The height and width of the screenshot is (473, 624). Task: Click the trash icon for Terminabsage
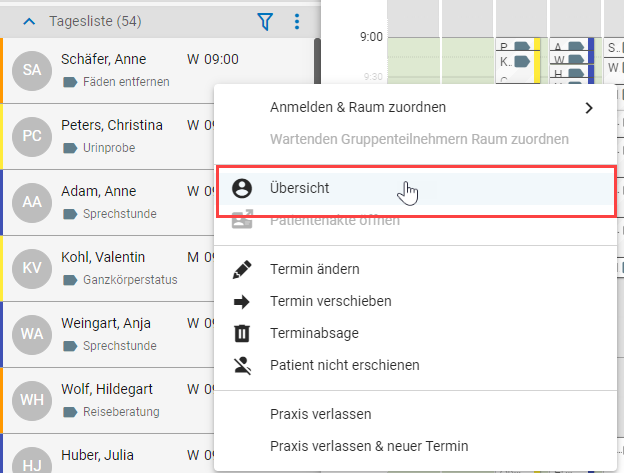pyautogui.click(x=242, y=333)
